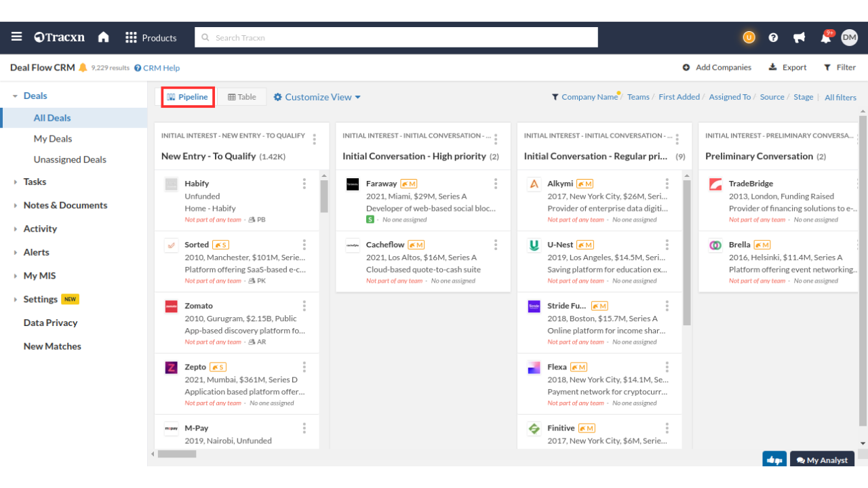The width and height of the screenshot is (868, 488).
Task: Switch to the Pipeline view
Action: click(x=188, y=97)
